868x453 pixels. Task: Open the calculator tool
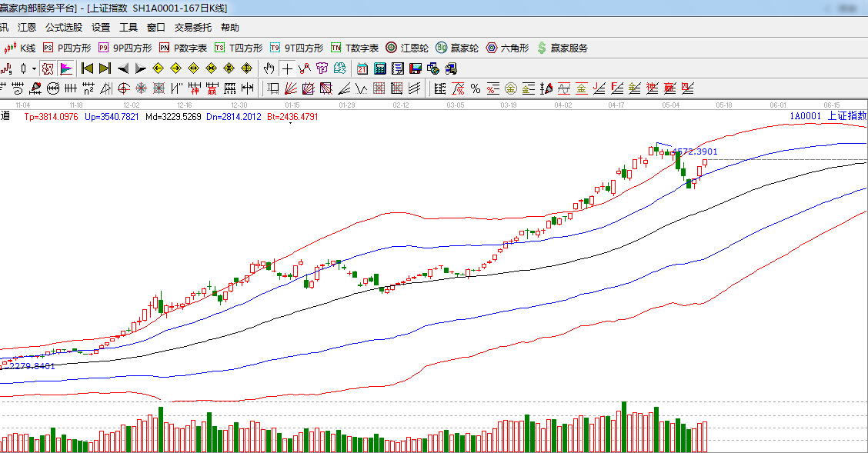[379, 68]
